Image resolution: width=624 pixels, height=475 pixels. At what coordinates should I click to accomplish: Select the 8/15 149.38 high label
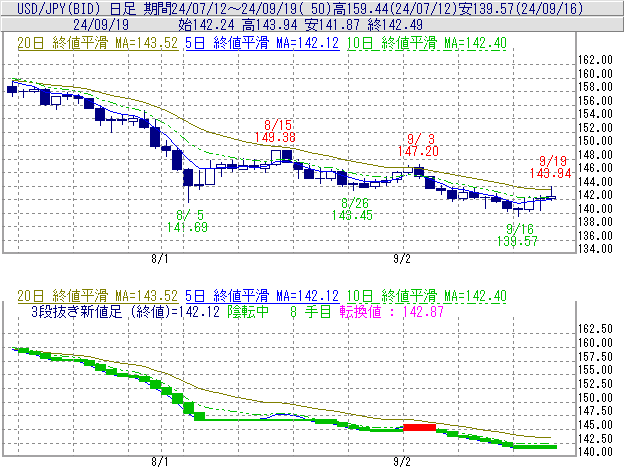coord(275,131)
